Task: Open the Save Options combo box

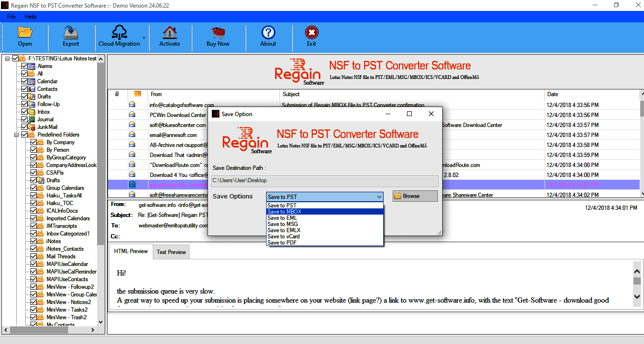Action: (325, 197)
